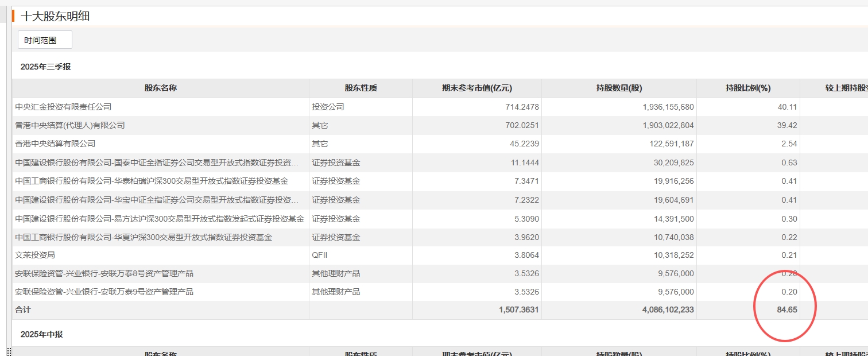The height and width of the screenshot is (356, 868).
Task: Select the 2025年三季报 period heading
Action: [46, 67]
